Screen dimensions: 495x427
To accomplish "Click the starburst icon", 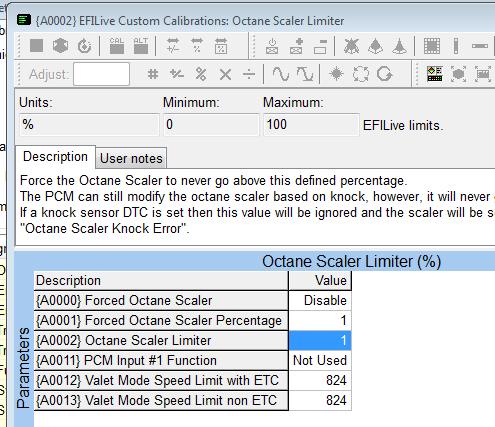I will tap(336, 74).
